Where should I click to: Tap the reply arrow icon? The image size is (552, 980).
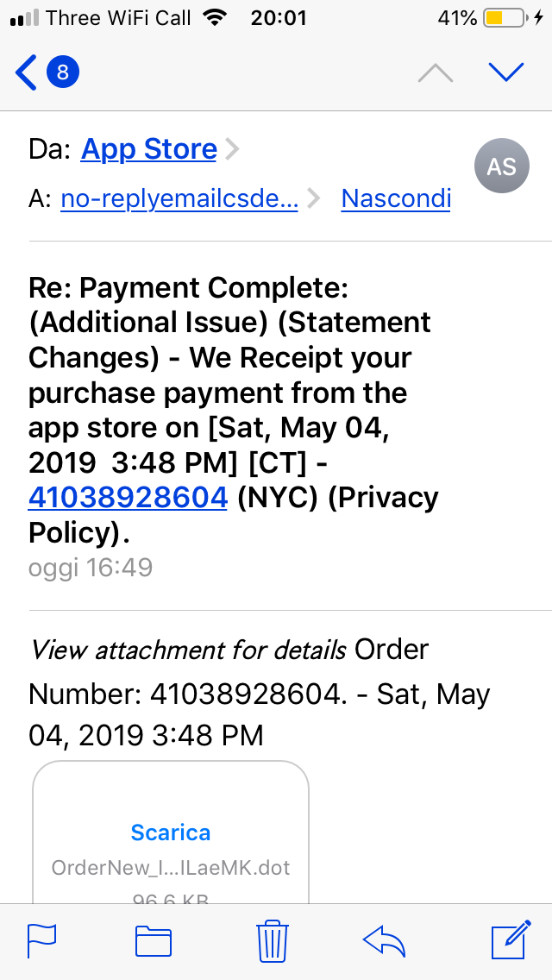pos(384,940)
